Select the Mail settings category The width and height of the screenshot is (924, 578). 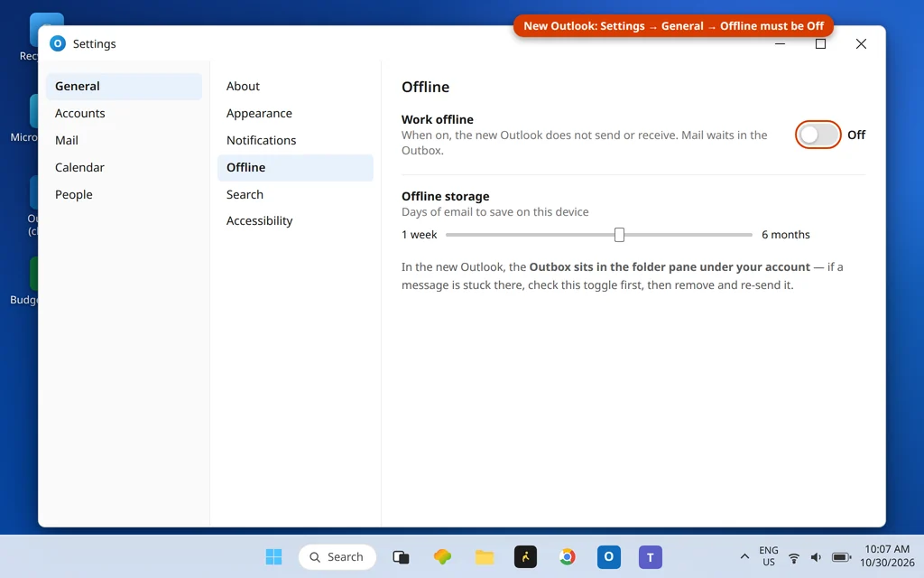(x=124, y=140)
